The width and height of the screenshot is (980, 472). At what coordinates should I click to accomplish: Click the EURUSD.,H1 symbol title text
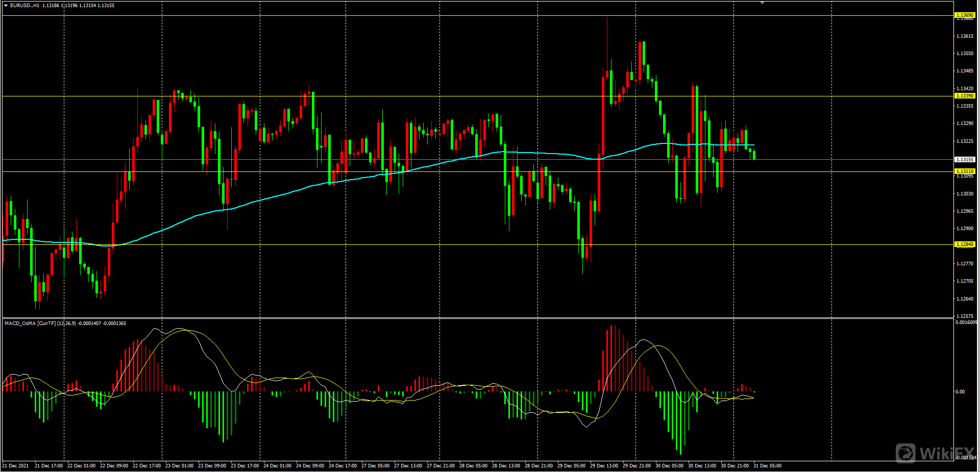[24, 6]
